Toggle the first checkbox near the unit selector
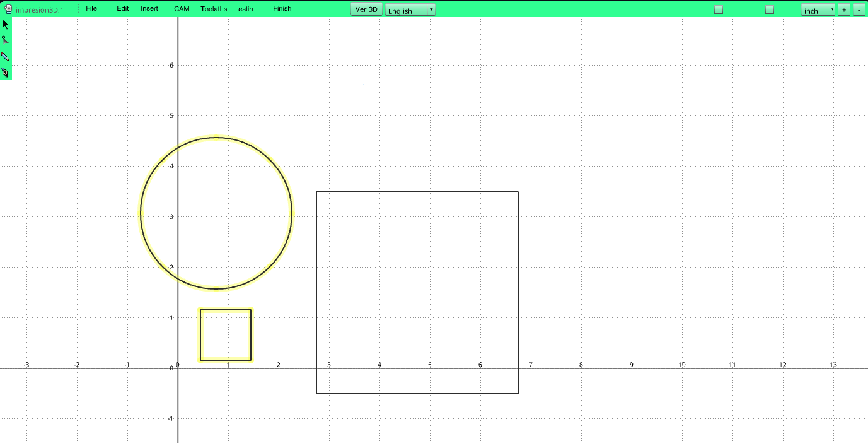 (x=718, y=9)
